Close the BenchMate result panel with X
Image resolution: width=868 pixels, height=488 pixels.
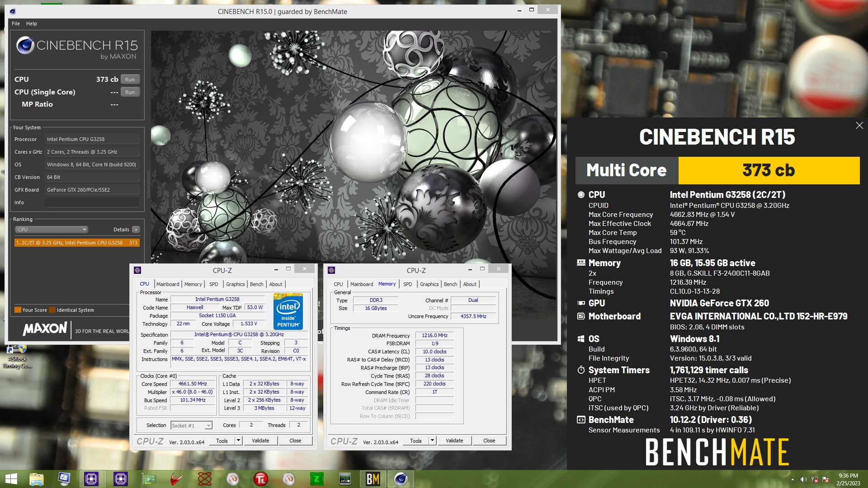(x=859, y=126)
